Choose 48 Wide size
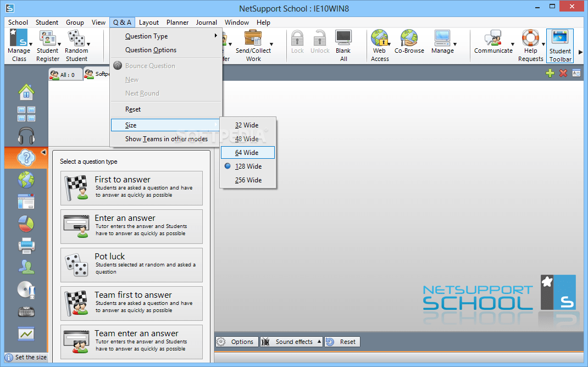Screen dimensions: 588x367 click(x=248, y=139)
